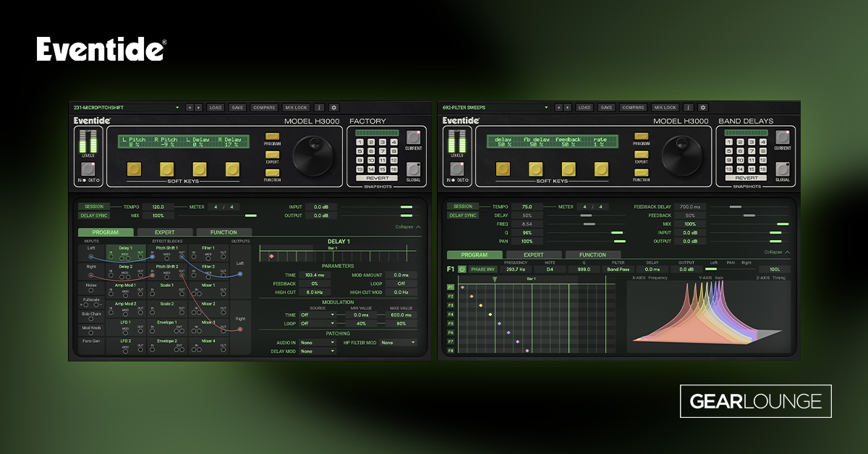Click the settings gear in the Factory toolbar
This screenshot has width=868, height=454.
pos(332,108)
